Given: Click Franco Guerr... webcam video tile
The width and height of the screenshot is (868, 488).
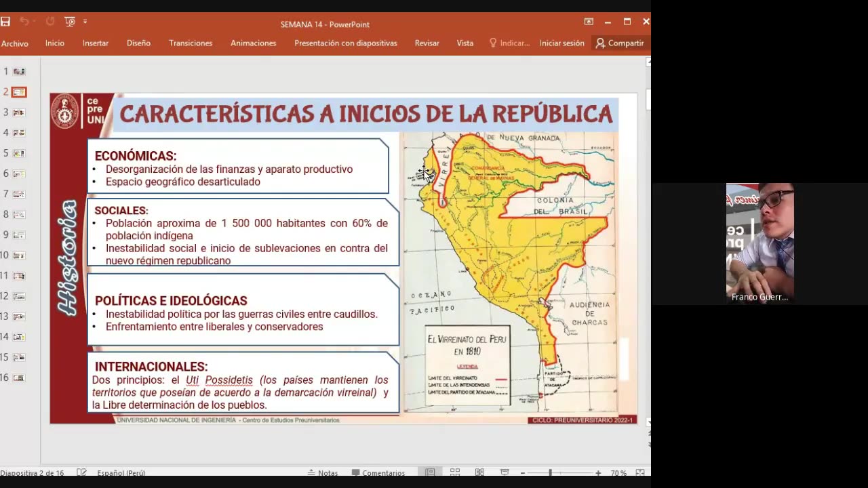Looking at the screenshot, I should click(760, 243).
